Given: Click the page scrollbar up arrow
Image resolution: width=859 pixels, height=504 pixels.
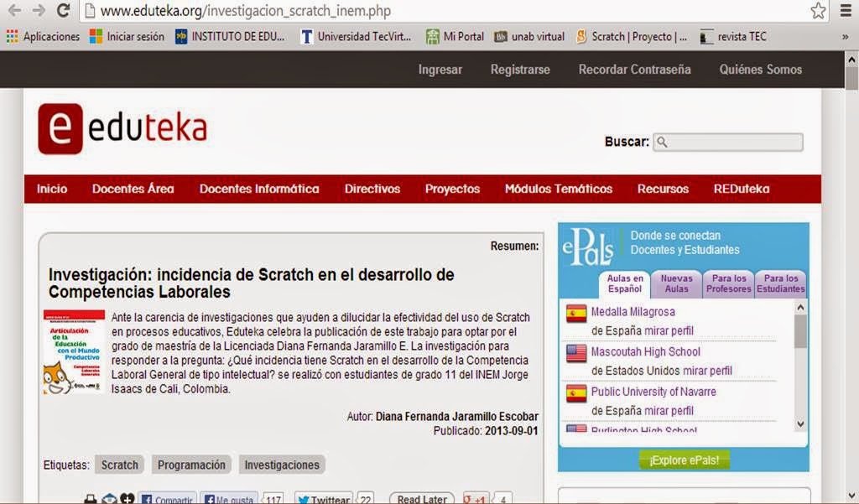Looking at the screenshot, I should pyautogui.click(x=852, y=59).
